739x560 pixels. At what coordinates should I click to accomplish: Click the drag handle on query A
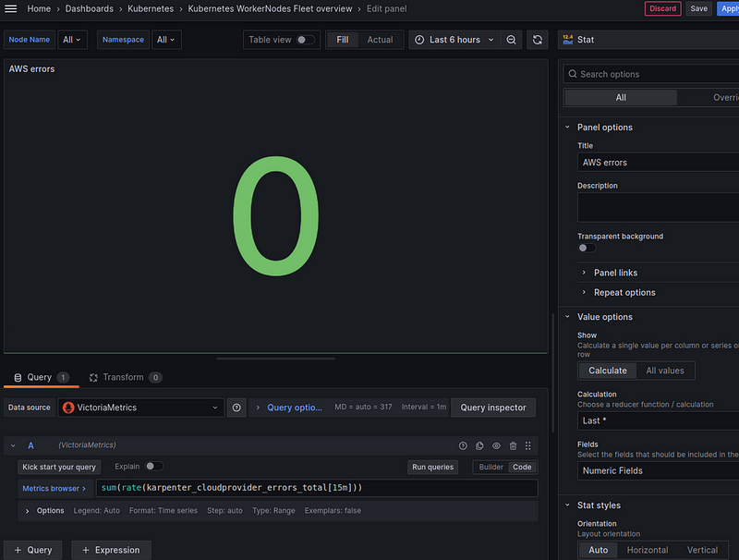coord(528,445)
